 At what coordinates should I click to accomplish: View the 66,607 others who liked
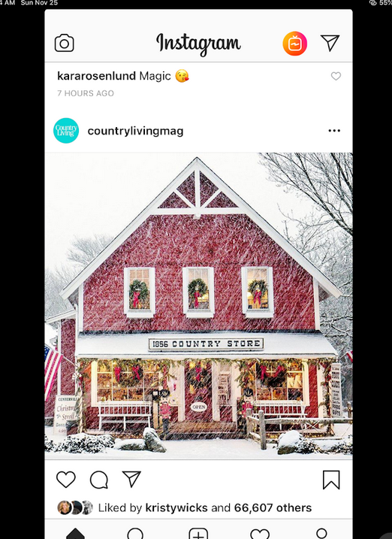(273, 507)
